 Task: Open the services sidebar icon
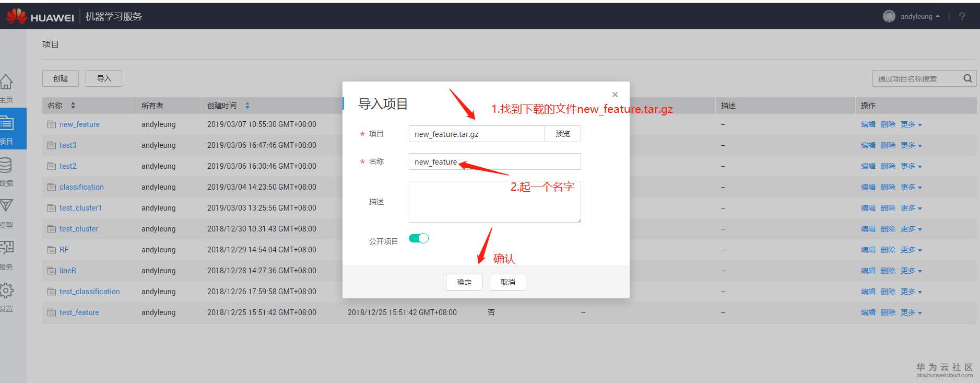click(x=7, y=248)
